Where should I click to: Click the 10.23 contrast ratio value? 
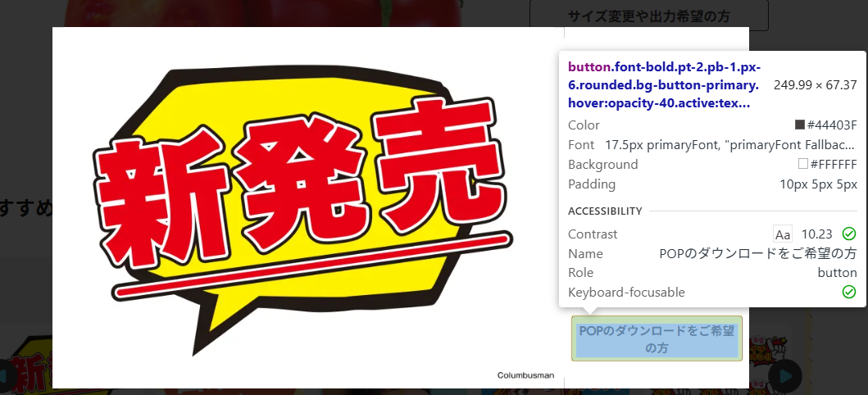pyautogui.click(x=816, y=234)
